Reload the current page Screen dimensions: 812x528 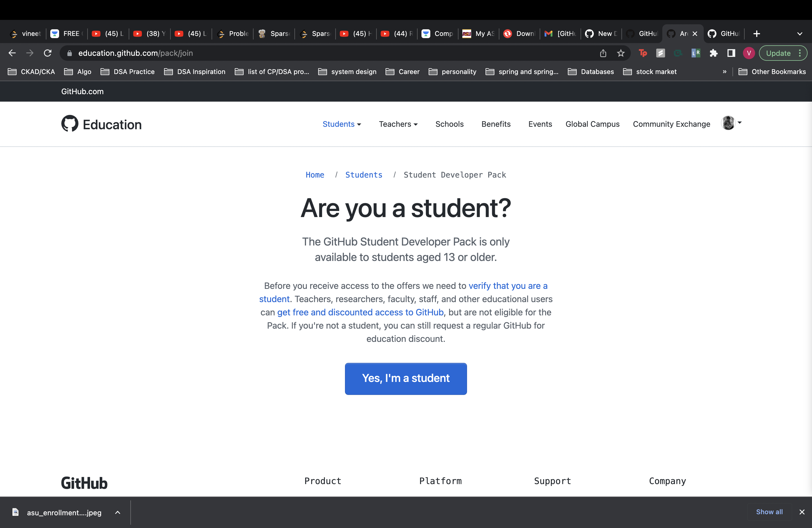[x=48, y=53]
